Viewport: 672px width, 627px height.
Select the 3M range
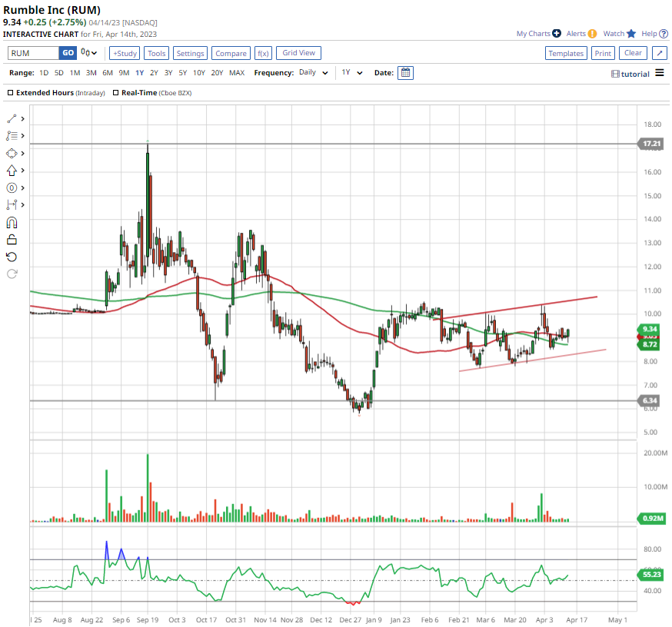click(x=91, y=73)
